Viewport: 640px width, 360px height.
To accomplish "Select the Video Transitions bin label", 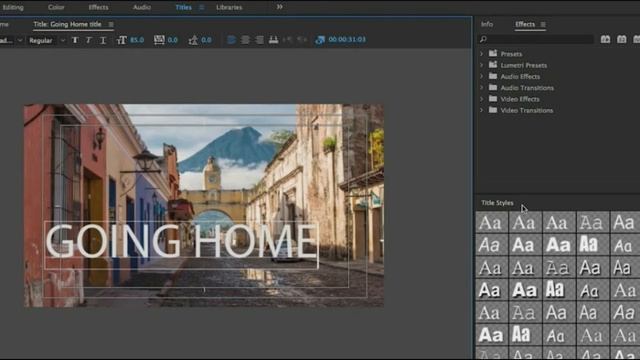I will 527,110.
